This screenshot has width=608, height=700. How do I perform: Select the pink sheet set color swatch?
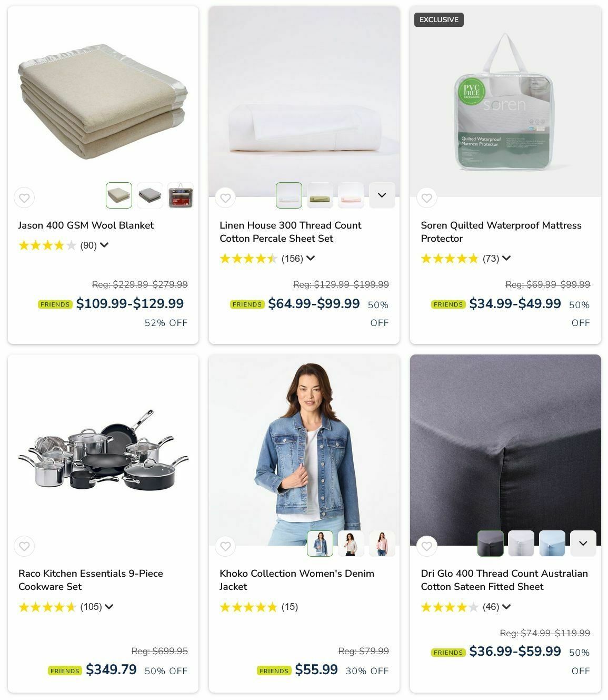point(351,195)
